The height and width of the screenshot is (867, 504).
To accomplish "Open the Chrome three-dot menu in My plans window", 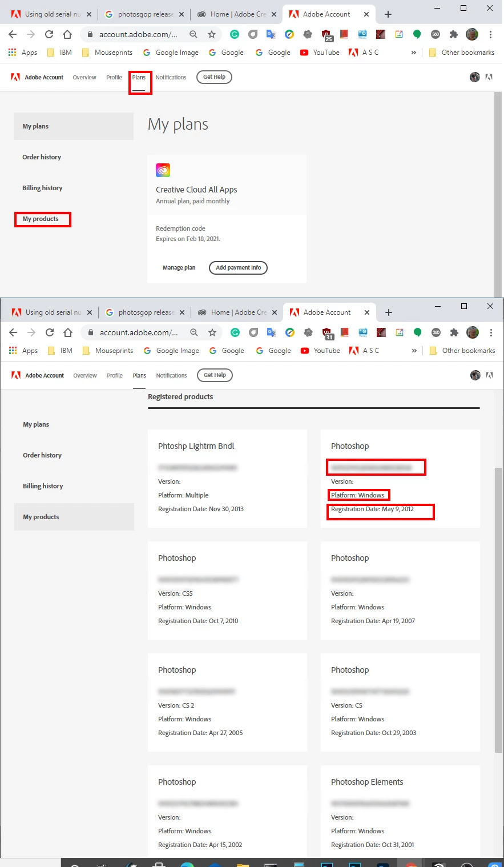I will tap(490, 34).
